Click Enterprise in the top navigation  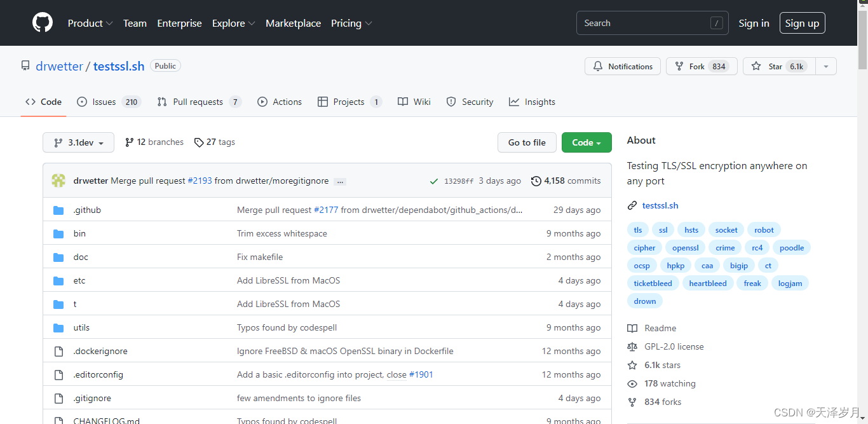[179, 23]
